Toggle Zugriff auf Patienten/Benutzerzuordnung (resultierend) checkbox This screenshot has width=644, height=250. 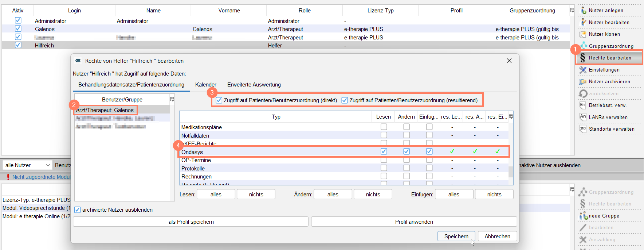click(x=345, y=100)
